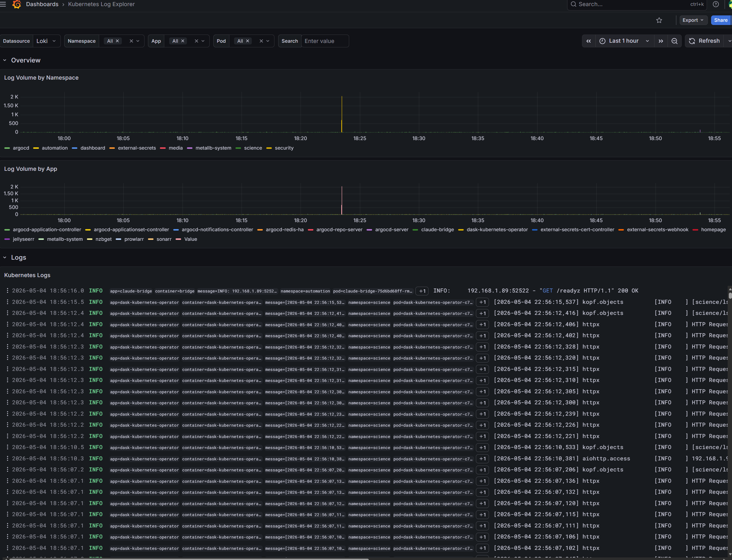Focus the Search variable input field
This screenshot has height=560, width=732.
[x=325, y=41]
